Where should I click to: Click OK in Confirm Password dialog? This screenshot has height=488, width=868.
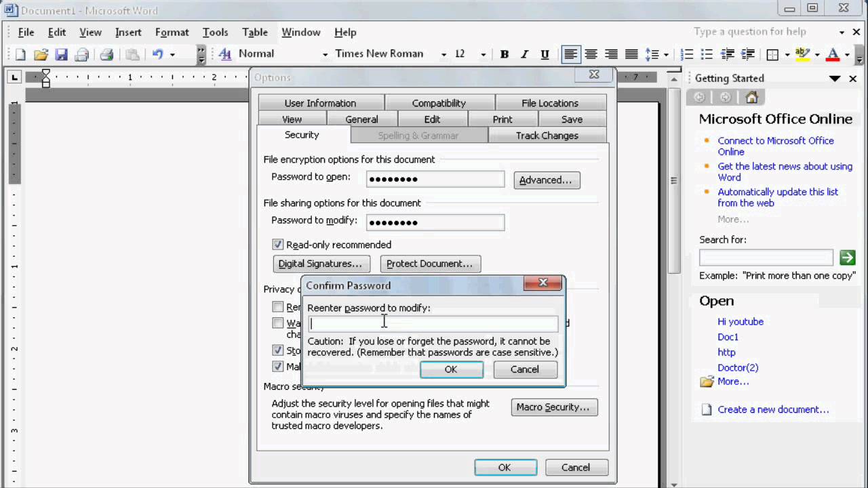pos(451,369)
